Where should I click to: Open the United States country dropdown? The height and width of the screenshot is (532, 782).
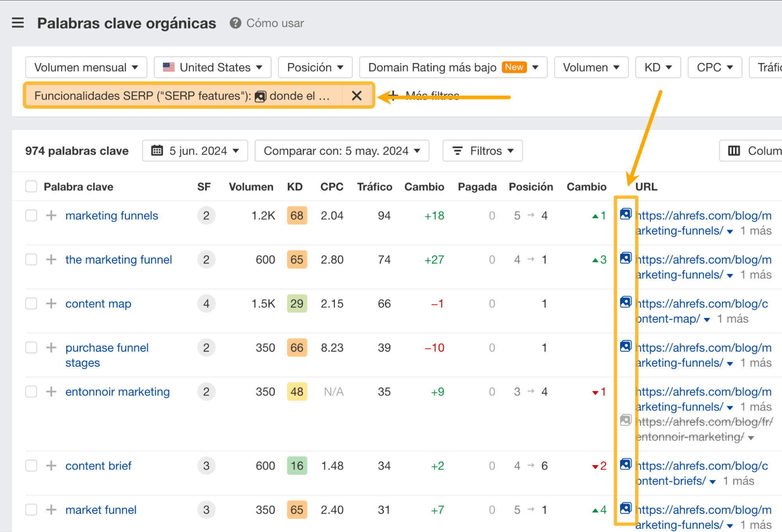pyautogui.click(x=212, y=67)
